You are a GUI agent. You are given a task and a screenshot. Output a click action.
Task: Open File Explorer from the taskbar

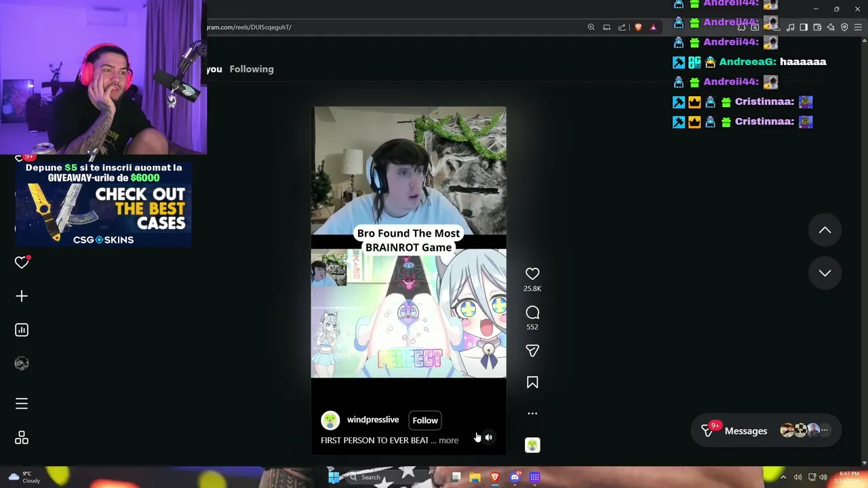pos(475,477)
